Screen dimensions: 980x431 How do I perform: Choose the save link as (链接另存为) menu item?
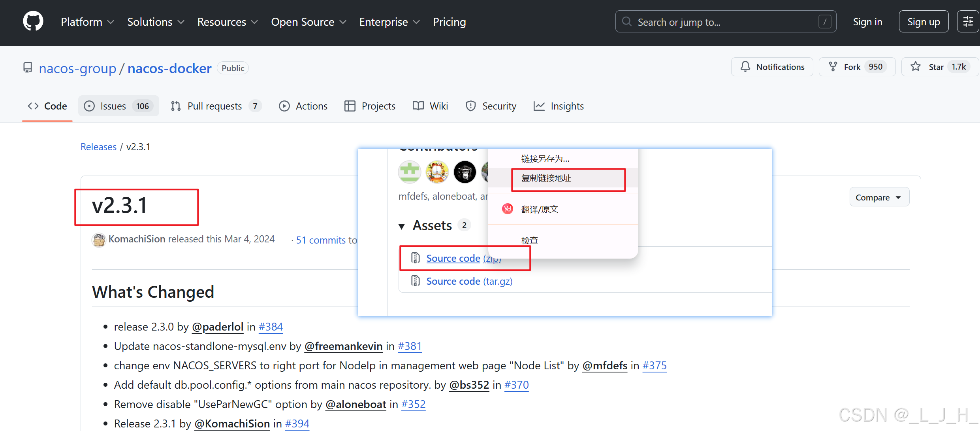[x=545, y=159]
